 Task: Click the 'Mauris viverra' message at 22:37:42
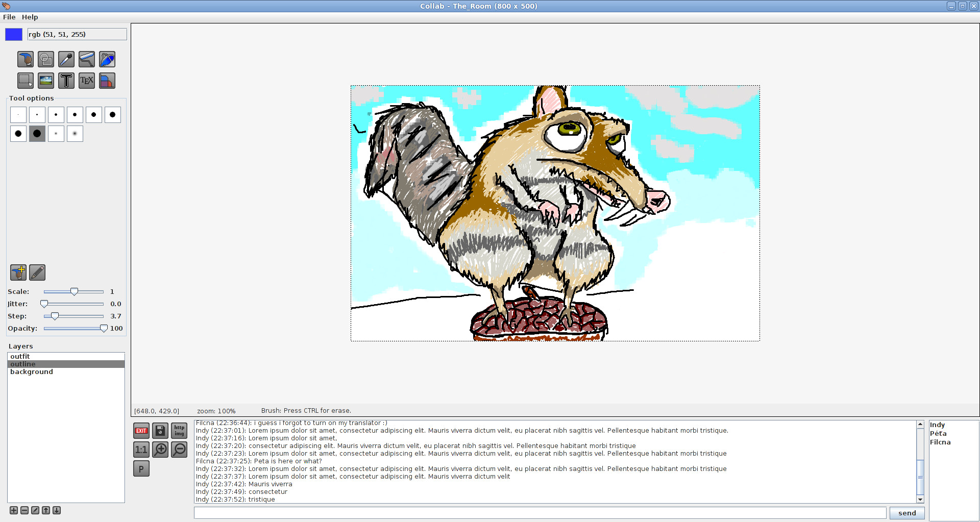tap(244, 484)
